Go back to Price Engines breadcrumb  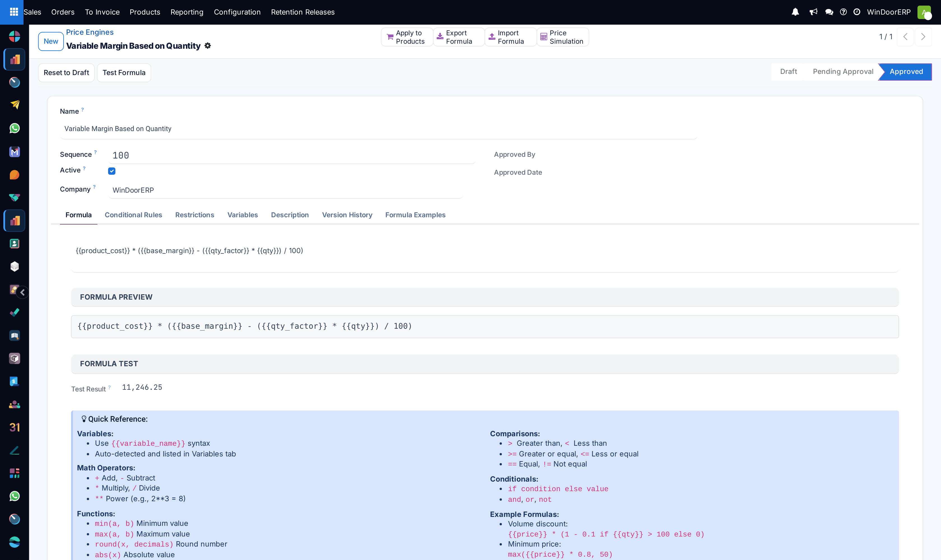(89, 32)
